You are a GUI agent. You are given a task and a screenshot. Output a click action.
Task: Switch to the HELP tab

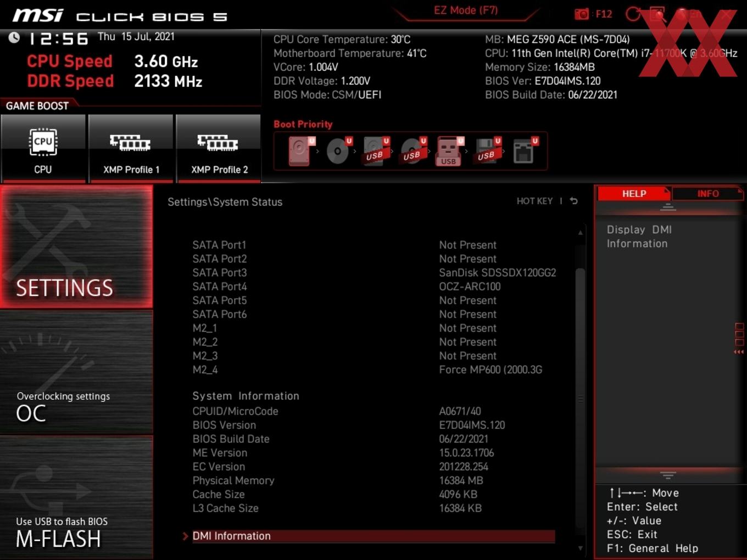tap(634, 193)
